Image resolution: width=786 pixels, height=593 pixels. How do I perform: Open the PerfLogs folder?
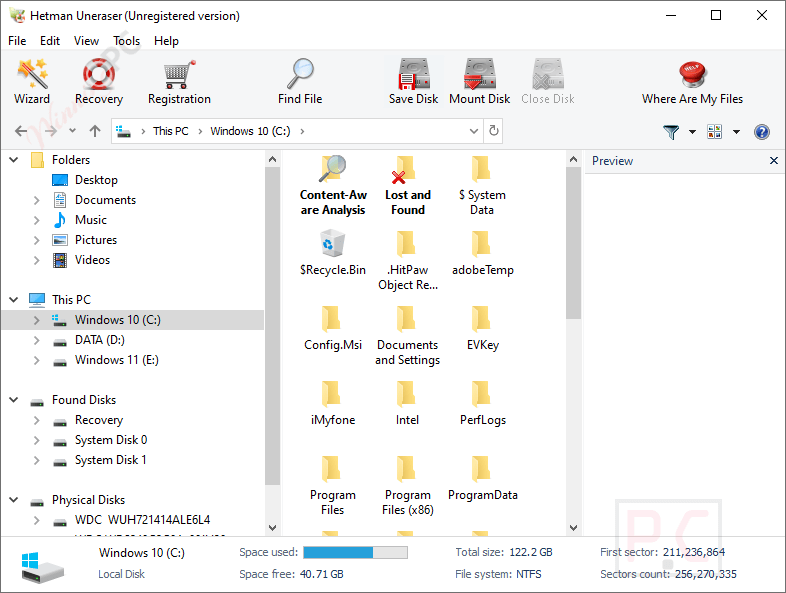coord(482,404)
